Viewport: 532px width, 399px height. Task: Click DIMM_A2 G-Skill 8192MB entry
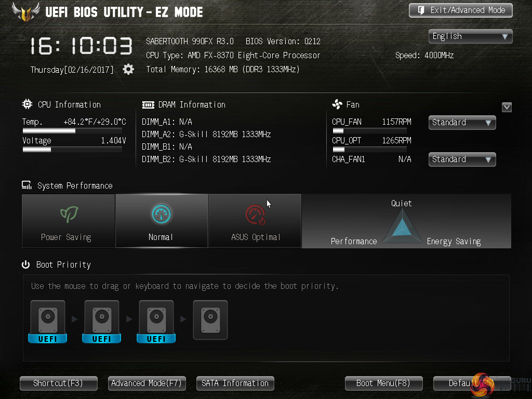[206, 135]
